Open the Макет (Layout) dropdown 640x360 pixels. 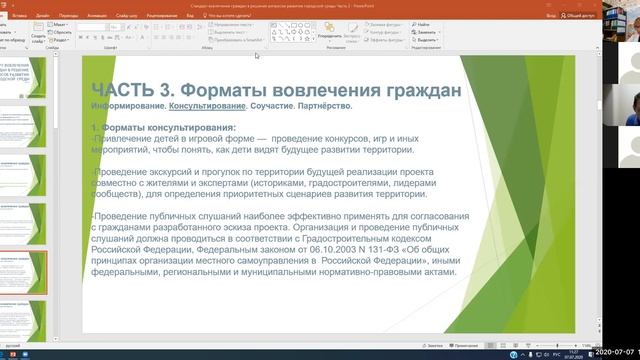[58, 24]
